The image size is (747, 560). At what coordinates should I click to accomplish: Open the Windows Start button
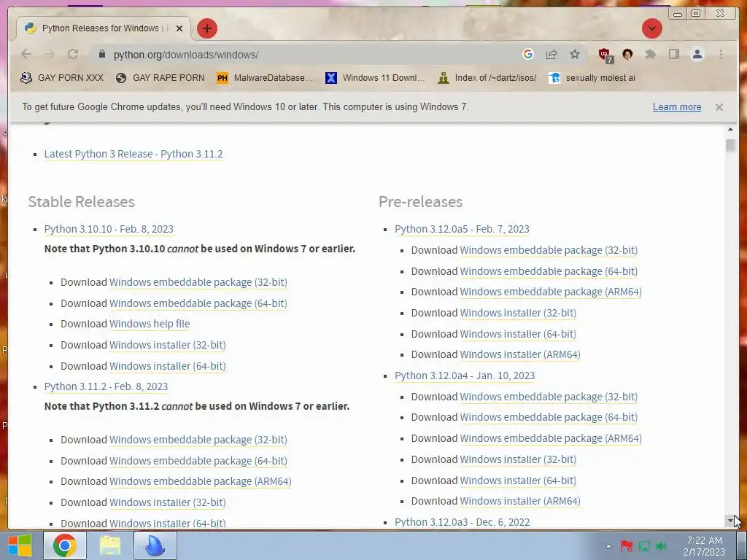click(x=20, y=545)
